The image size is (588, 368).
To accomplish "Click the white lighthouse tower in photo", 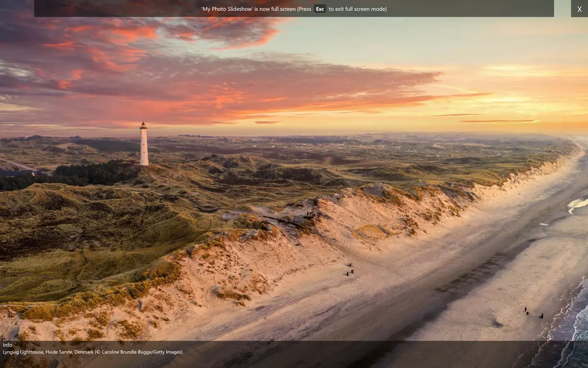I will click(x=144, y=146).
